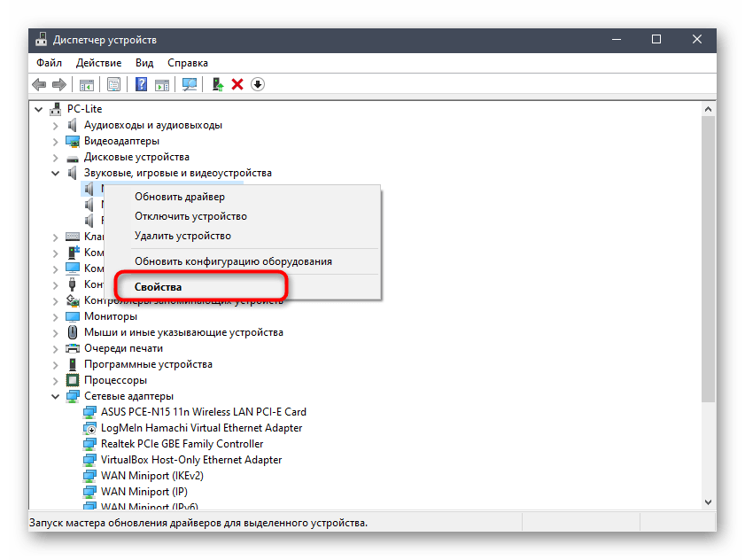The image size is (745, 560).
Task: Choose Удалить устройство in context menu
Action: (x=243, y=236)
